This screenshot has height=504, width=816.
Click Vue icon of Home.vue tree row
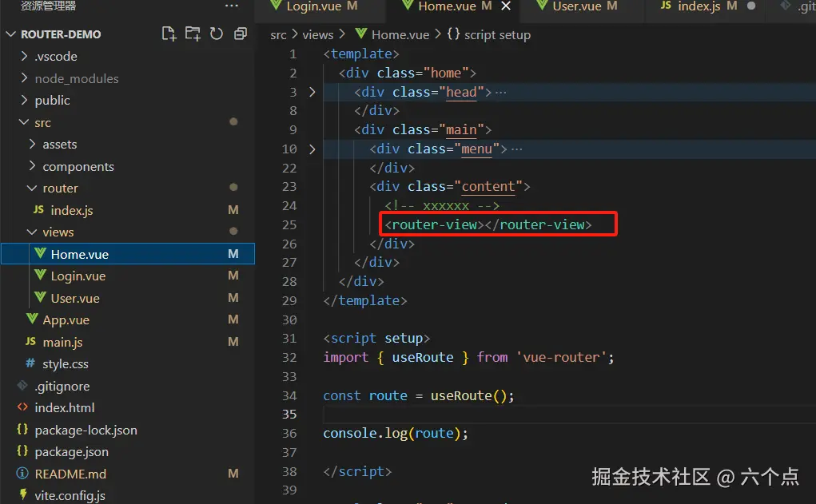point(40,254)
